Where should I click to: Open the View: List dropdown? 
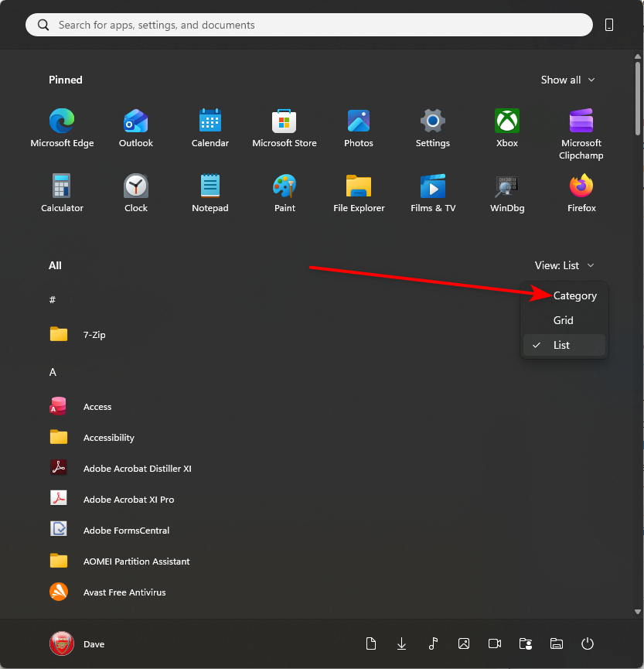tap(564, 265)
